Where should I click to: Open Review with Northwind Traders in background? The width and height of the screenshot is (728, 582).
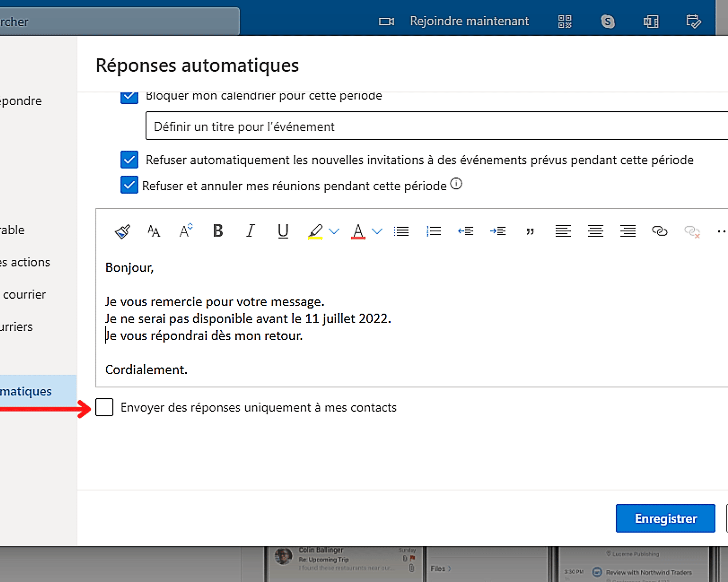tap(648, 572)
